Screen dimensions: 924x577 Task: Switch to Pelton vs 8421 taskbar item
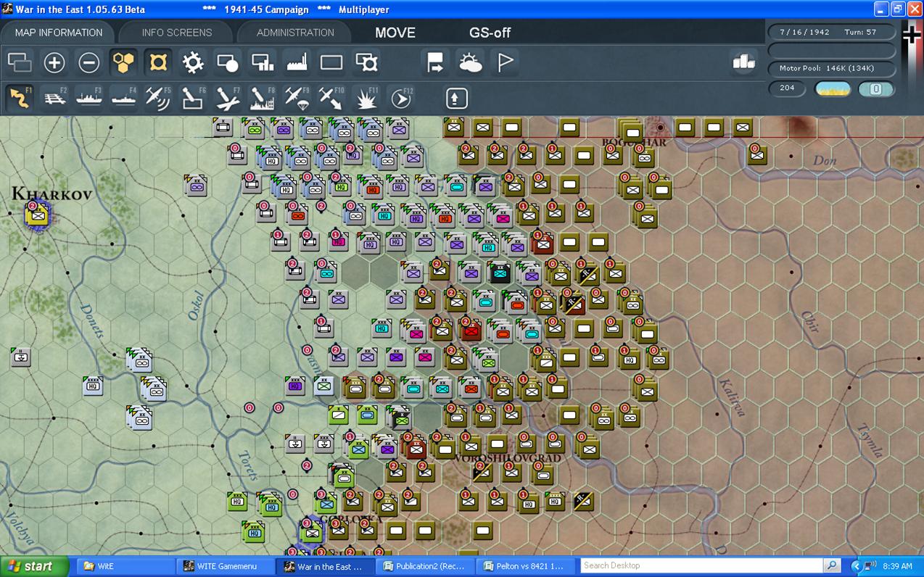pos(525,566)
